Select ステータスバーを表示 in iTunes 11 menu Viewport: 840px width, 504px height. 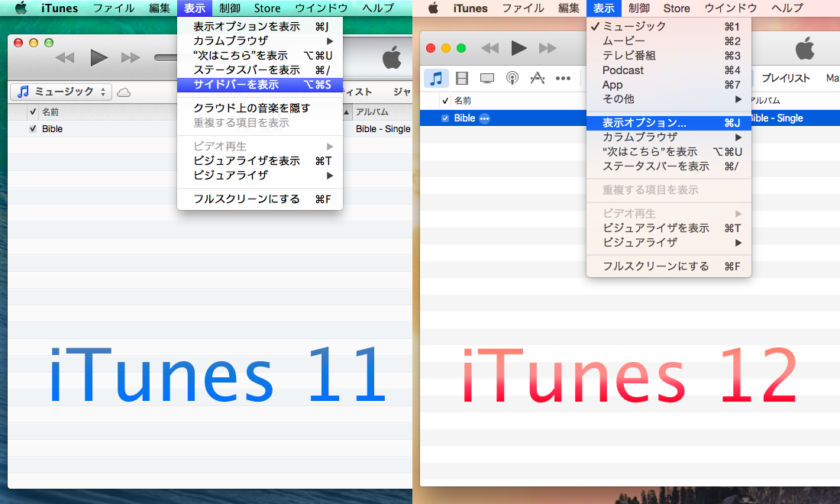[260, 70]
